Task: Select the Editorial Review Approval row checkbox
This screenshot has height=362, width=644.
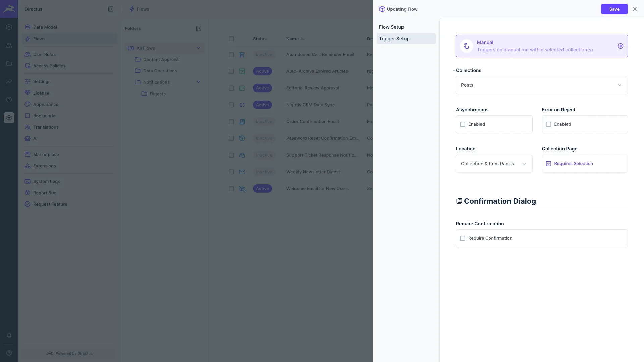Action: 231,88
